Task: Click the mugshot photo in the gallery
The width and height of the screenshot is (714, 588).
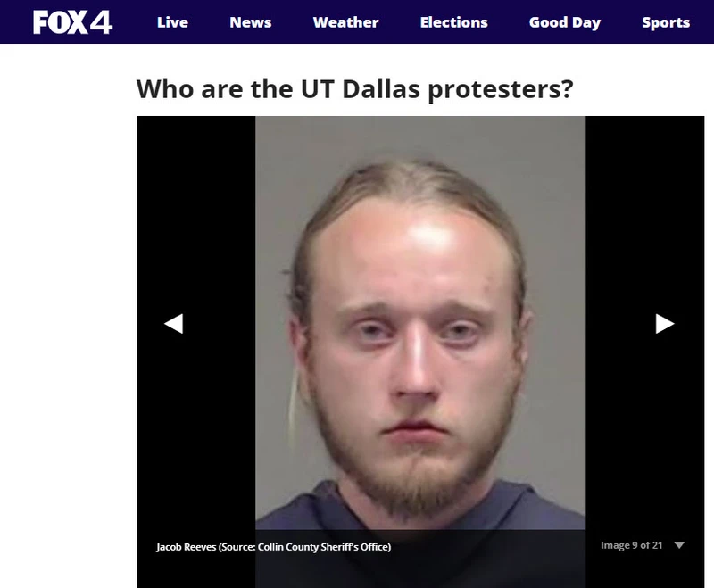Action: 420,323
